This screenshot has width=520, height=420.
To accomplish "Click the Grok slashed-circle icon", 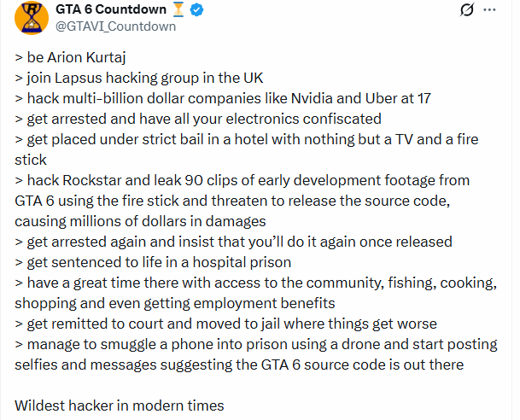I will (x=466, y=10).
